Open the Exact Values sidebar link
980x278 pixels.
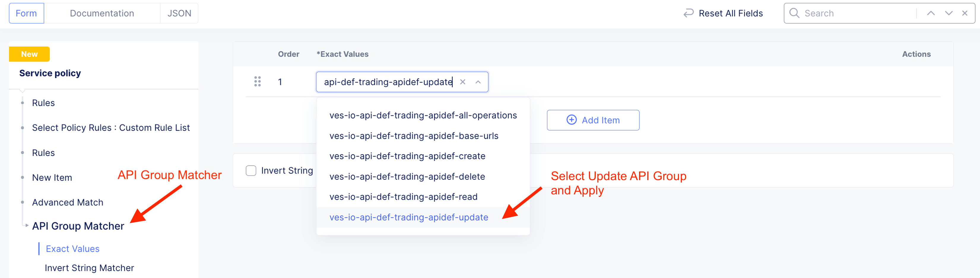pyautogui.click(x=73, y=249)
